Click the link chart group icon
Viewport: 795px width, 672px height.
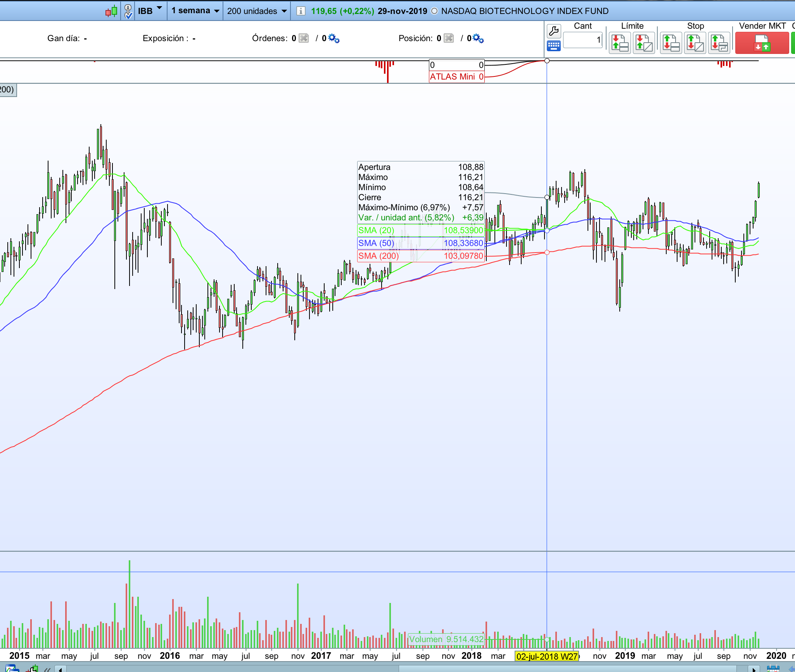pyautogui.click(x=128, y=11)
